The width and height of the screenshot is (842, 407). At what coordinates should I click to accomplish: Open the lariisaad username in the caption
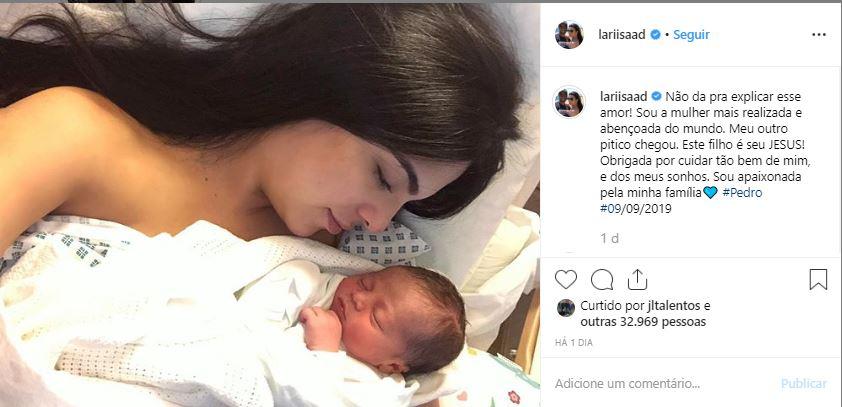tap(623, 97)
